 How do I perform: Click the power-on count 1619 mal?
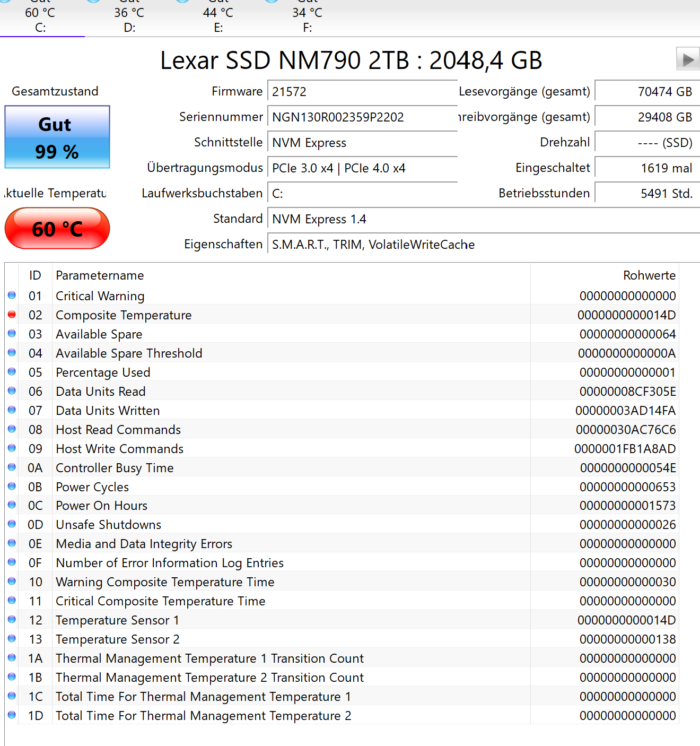pos(647,168)
